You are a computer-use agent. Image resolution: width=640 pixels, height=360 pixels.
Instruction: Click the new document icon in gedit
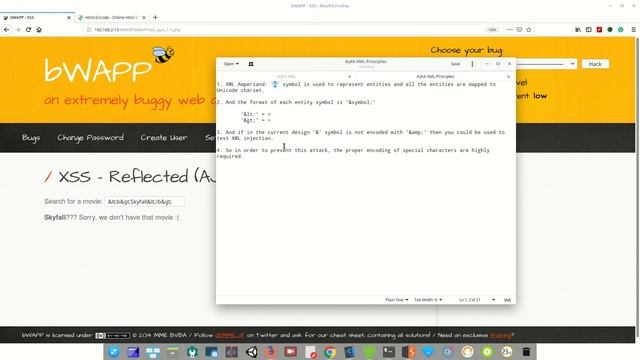(x=251, y=64)
